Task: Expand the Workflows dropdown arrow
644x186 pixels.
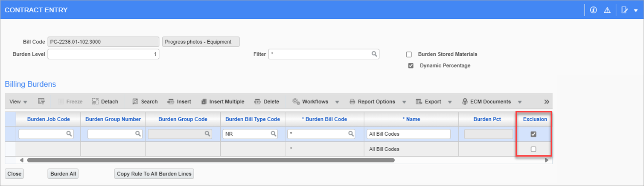Action: [337, 102]
